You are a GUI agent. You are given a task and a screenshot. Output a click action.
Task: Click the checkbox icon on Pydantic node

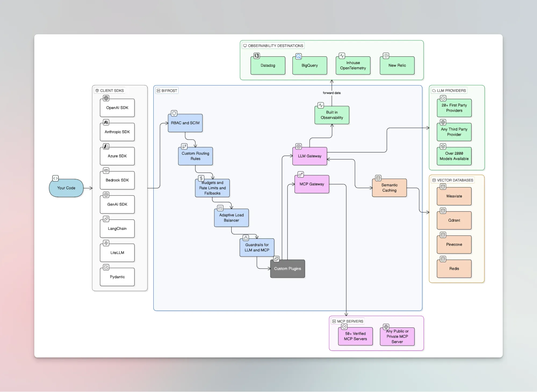point(106,267)
